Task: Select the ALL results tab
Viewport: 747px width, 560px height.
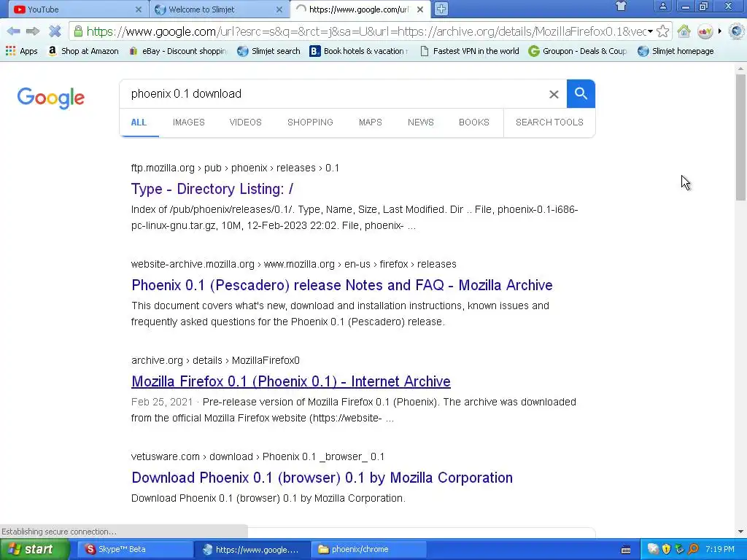Action: coord(139,122)
